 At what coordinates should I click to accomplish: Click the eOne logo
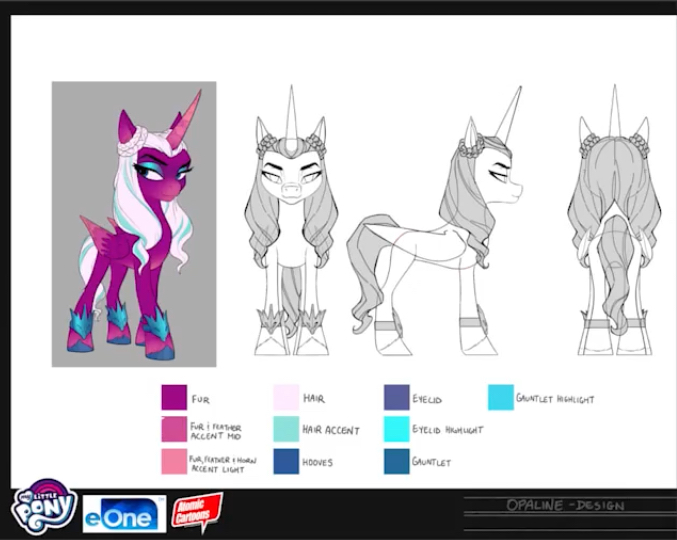[124, 514]
